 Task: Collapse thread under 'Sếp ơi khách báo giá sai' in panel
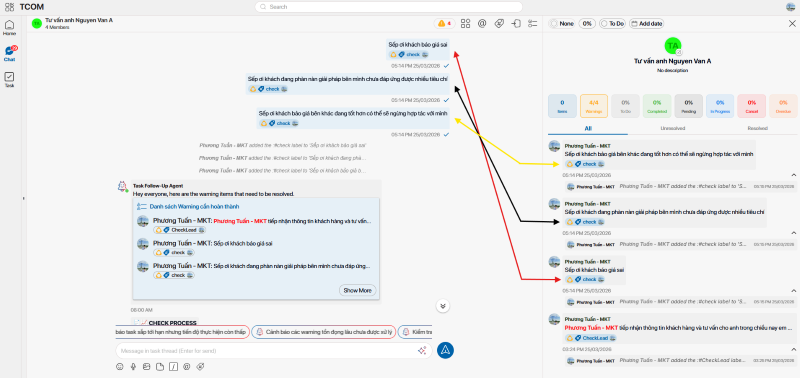(793, 290)
